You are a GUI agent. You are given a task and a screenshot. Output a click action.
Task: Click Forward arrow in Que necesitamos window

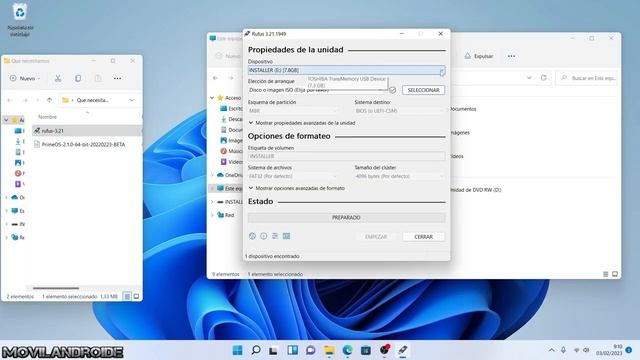tap(24, 100)
